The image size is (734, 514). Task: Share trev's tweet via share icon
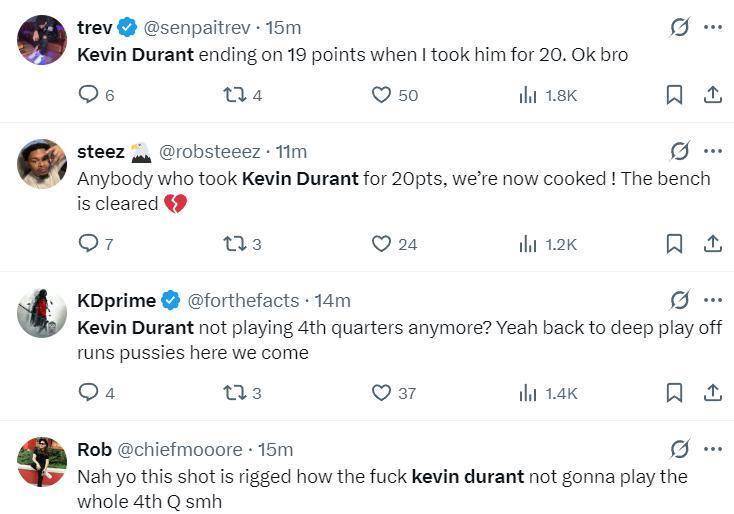(x=712, y=95)
